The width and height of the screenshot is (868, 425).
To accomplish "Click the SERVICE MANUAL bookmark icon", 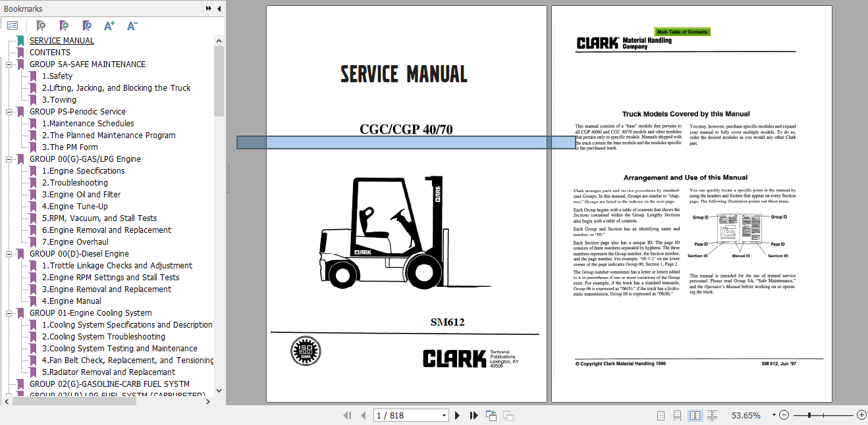I will [x=20, y=40].
